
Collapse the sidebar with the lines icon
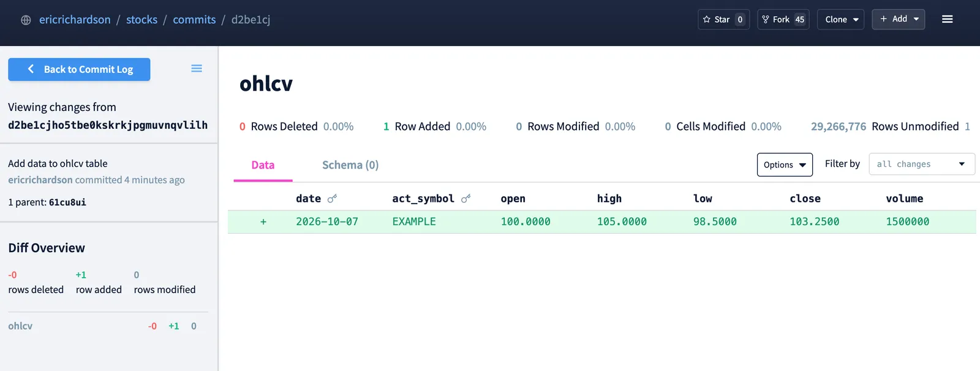[197, 69]
